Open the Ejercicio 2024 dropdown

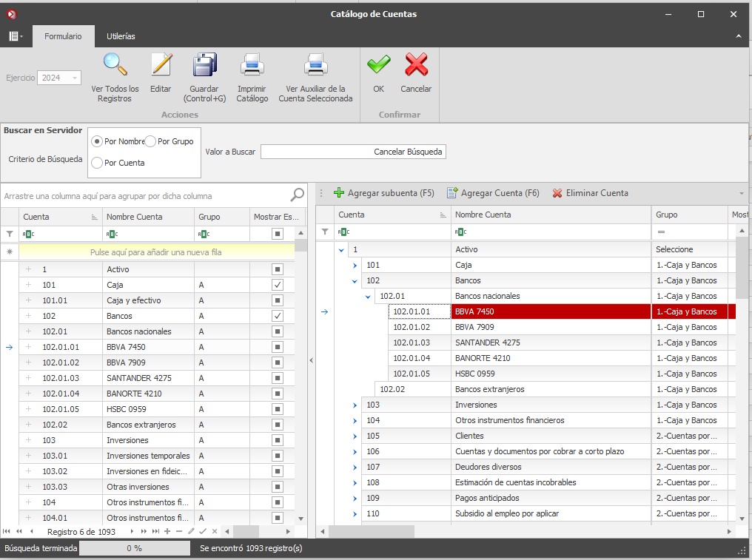pyautogui.click(x=74, y=78)
